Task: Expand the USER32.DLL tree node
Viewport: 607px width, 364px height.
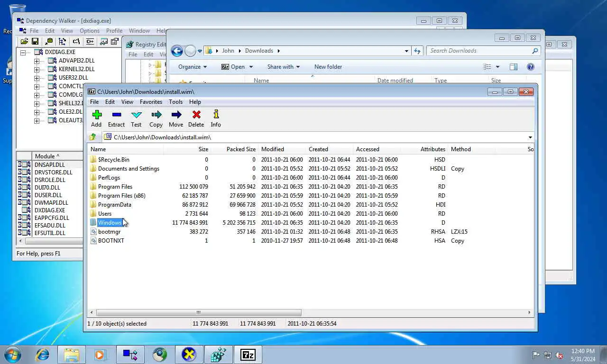Action: (37, 78)
